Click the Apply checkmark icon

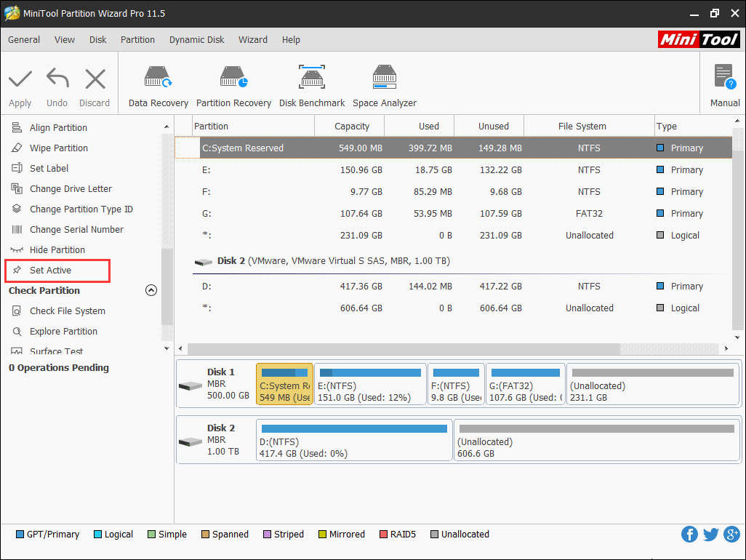[20, 79]
